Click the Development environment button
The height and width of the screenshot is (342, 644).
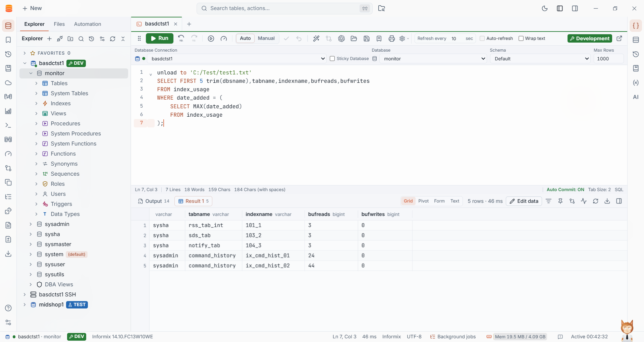click(590, 39)
